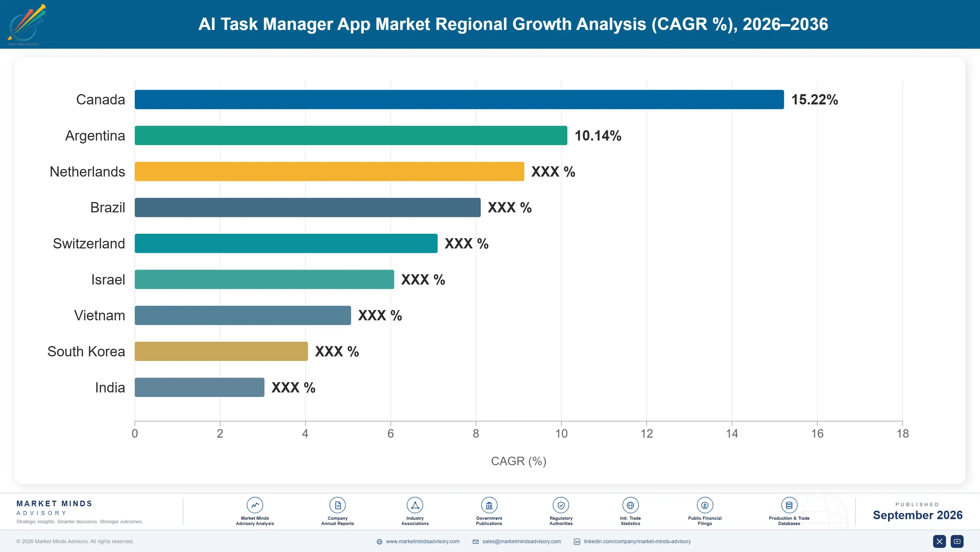Click the XXX % label next to India bar

click(293, 387)
